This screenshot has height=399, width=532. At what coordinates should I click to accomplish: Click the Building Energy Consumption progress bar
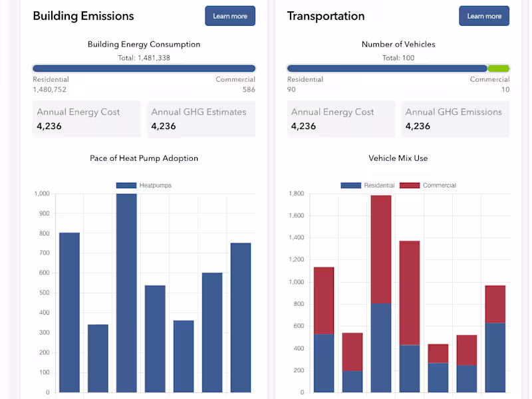(144, 68)
